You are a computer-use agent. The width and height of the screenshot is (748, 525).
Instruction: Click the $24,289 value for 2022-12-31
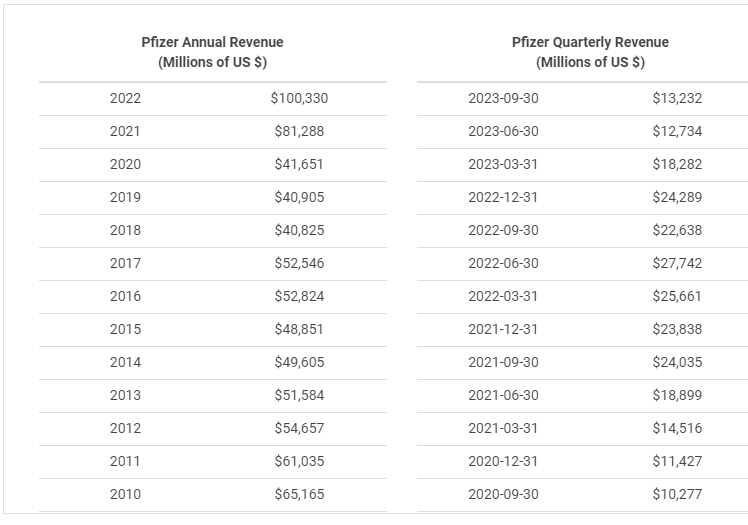pyautogui.click(x=677, y=197)
